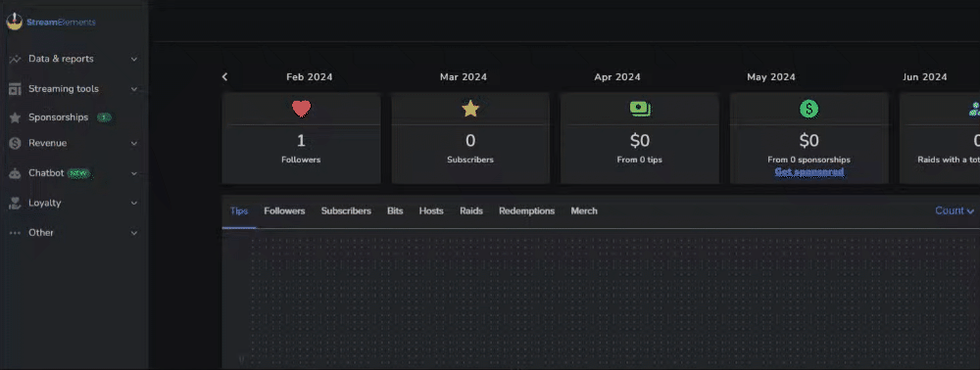Click the 1 Followers stat value
This screenshot has height=370, width=980.
tap(301, 141)
